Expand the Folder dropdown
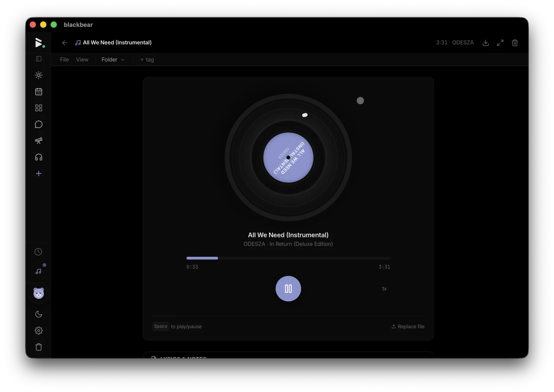The height and width of the screenshot is (392, 554). pos(113,60)
